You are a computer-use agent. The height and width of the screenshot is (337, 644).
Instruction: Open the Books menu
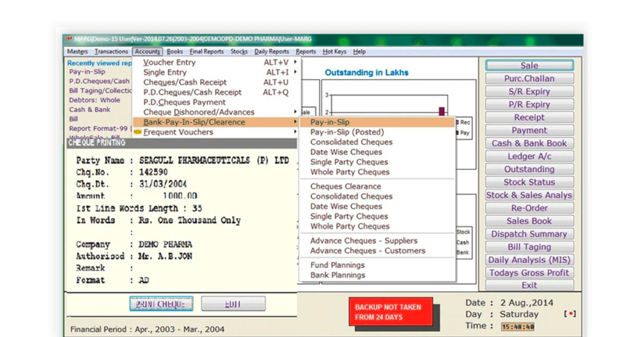175,52
